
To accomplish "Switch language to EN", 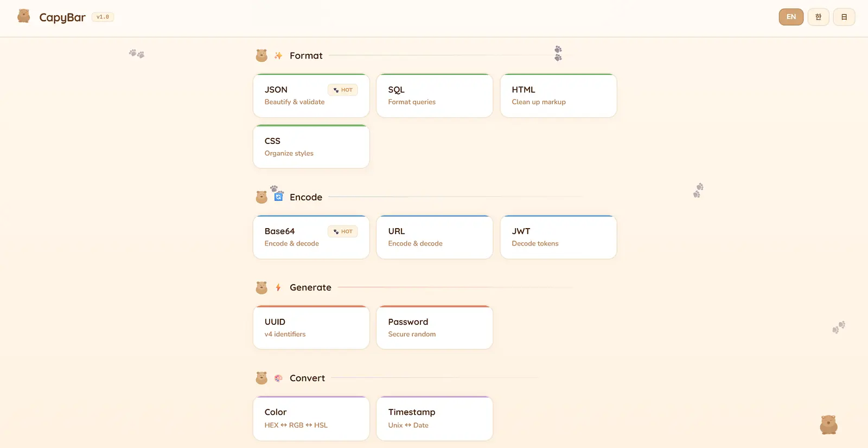I will 791,17.
